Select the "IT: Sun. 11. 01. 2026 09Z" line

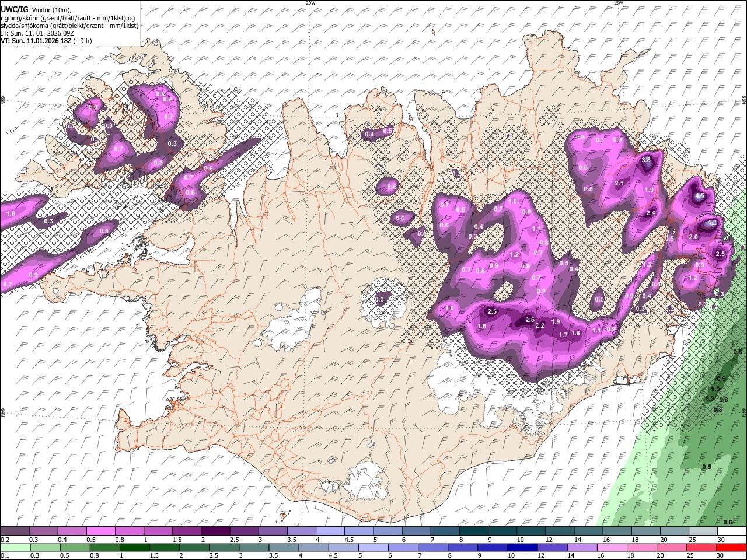tap(37, 33)
